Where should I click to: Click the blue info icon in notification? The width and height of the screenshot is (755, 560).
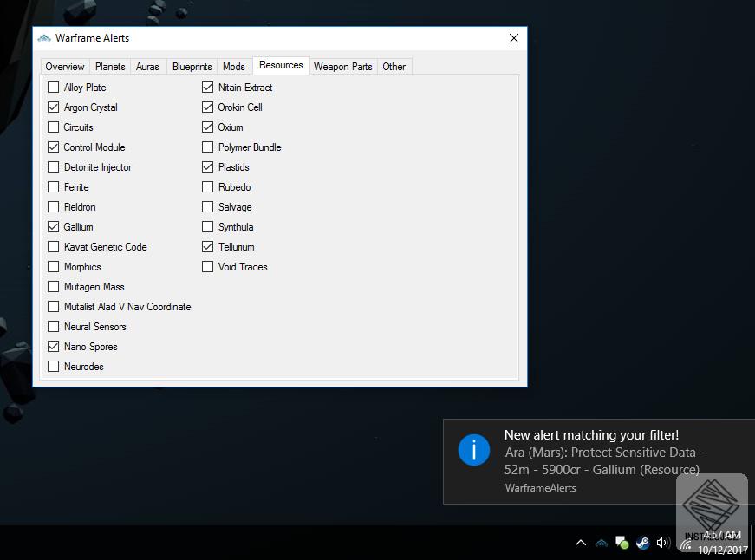tap(474, 450)
